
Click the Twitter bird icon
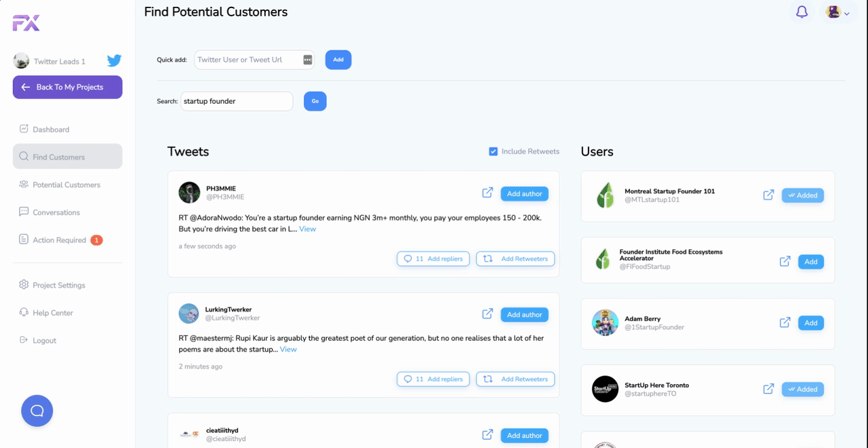coord(114,61)
